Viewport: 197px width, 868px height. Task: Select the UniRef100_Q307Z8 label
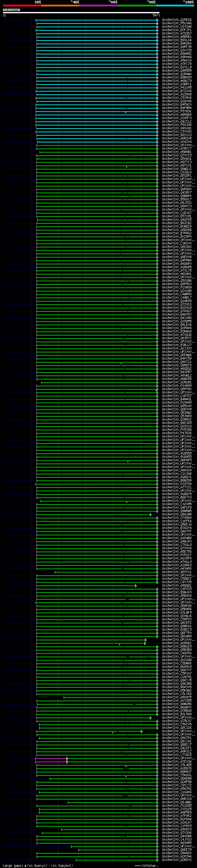[177, 50]
